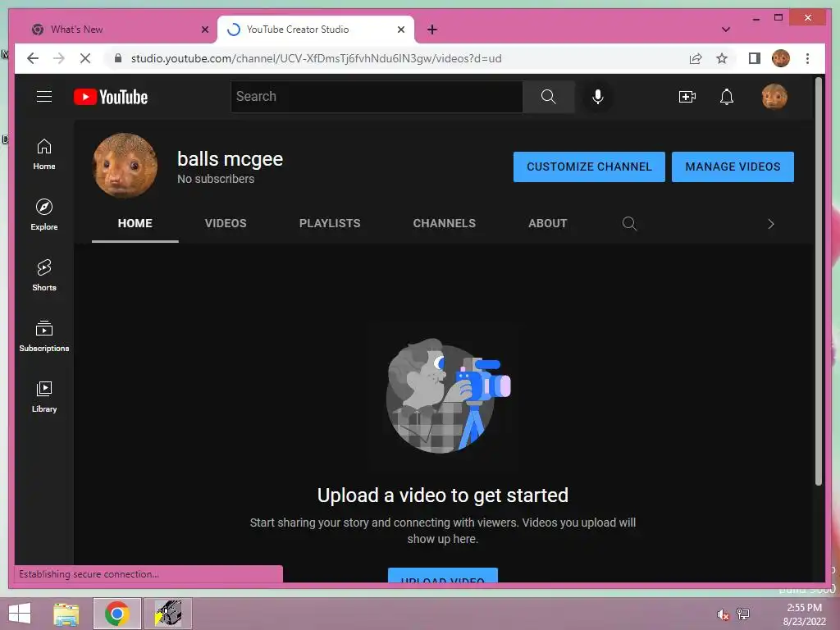Click the balls mcgee channel avatar
Screen dimensions: 840x630
click(x=126, y=166)
